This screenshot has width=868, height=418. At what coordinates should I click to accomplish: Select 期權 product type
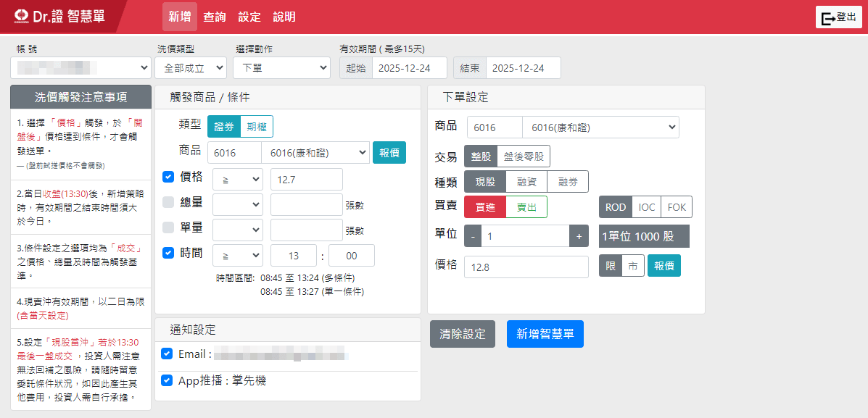256,126
